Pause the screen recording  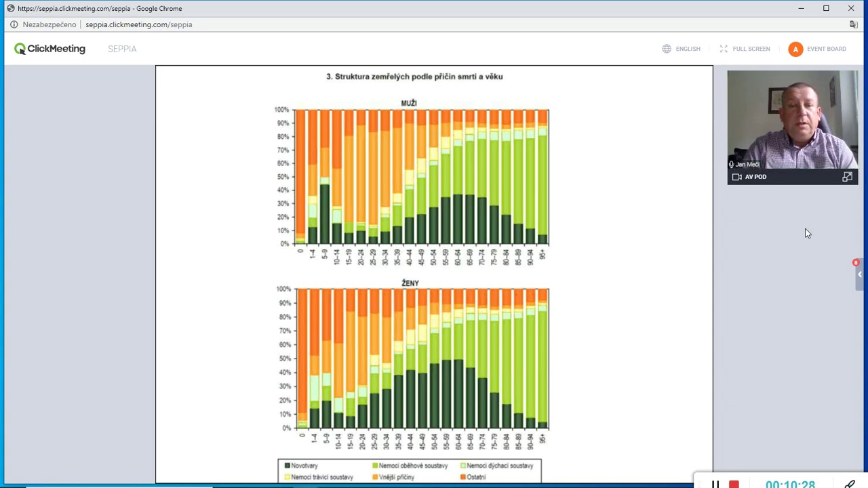click(x=715, y=484)
